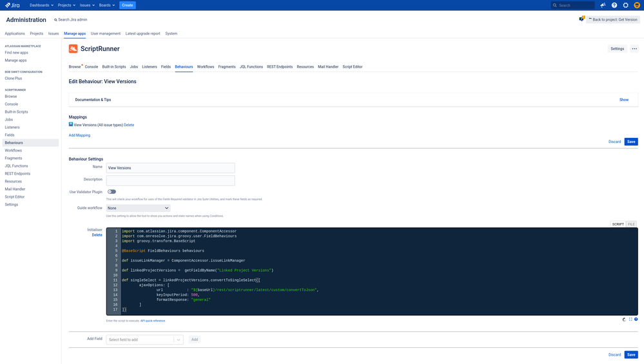Select Behaviours in the sidebar
The height and width of the screenshot is (364, 644).
pos(30,143)
